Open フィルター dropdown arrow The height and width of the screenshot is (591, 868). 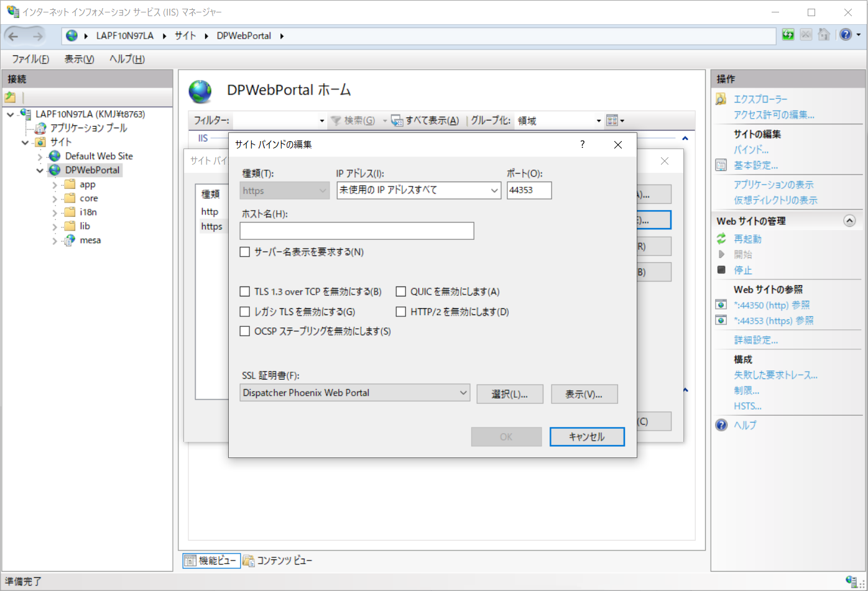322,121
